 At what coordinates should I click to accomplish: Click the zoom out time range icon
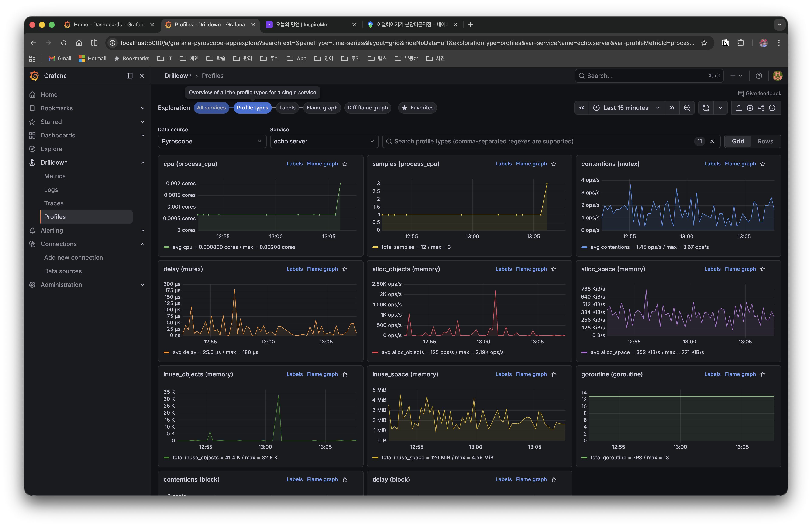687,108
